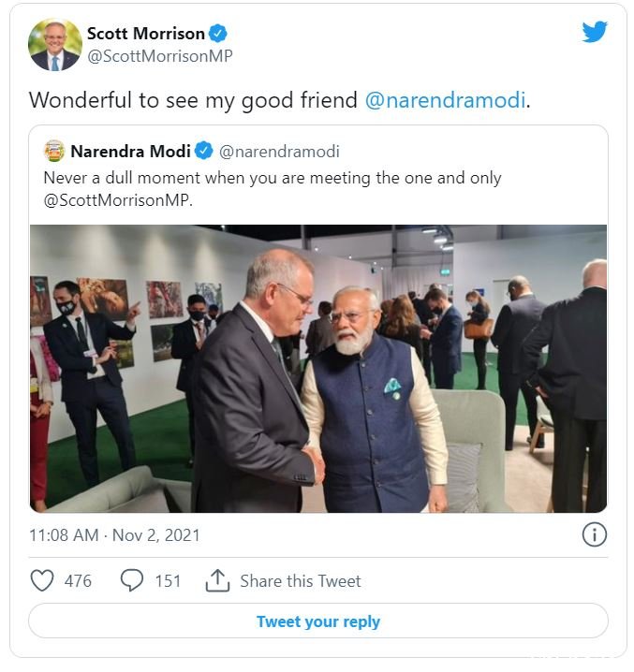Click the quoted tweet text by Modi

point(273,188)
